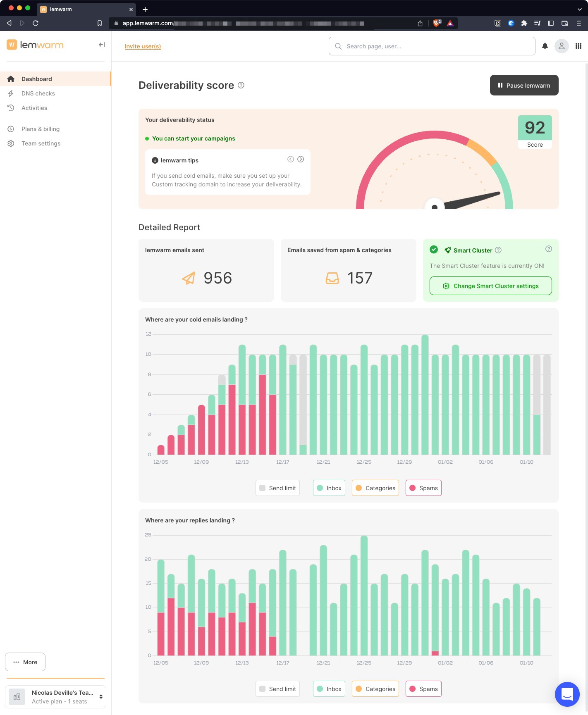Open browser hamburger menu

[579, 23]
